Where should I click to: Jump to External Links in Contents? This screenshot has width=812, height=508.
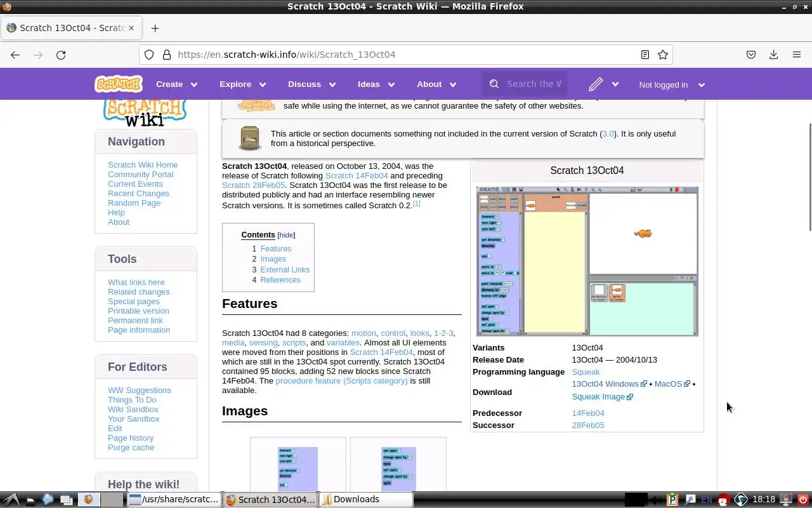coord(285,269)
